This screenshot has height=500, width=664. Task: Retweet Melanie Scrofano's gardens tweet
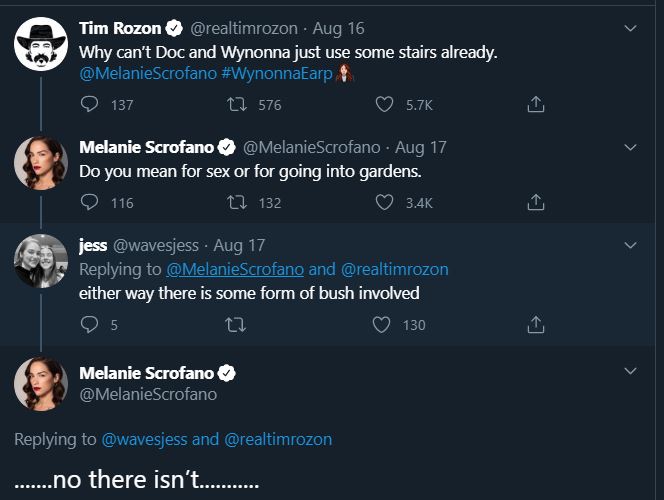236,202
